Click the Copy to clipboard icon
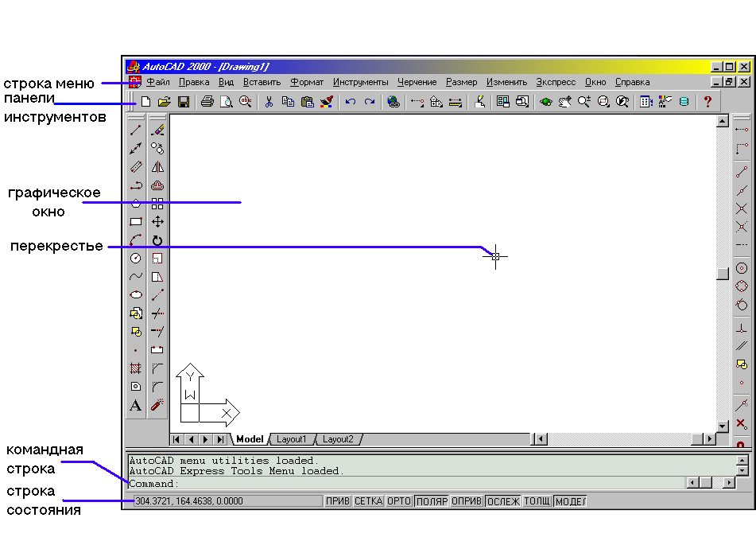756x549 pixels. coord(288,102)
